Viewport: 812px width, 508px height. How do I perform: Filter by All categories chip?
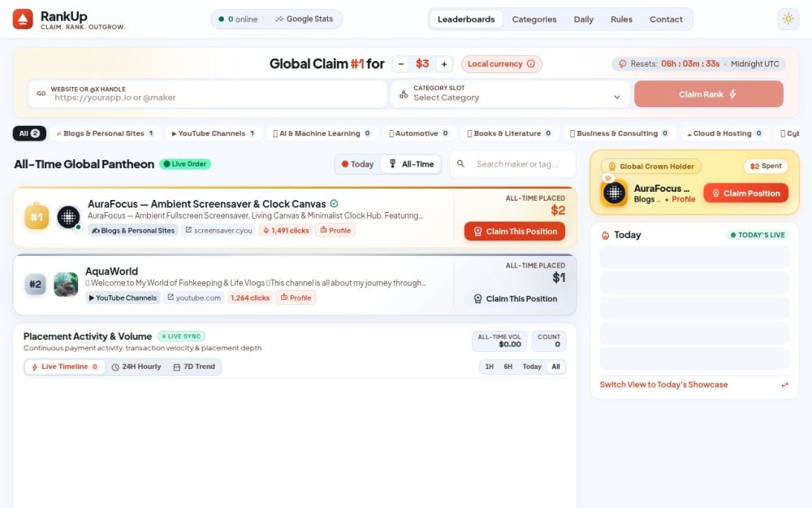[x=29, y=133]
